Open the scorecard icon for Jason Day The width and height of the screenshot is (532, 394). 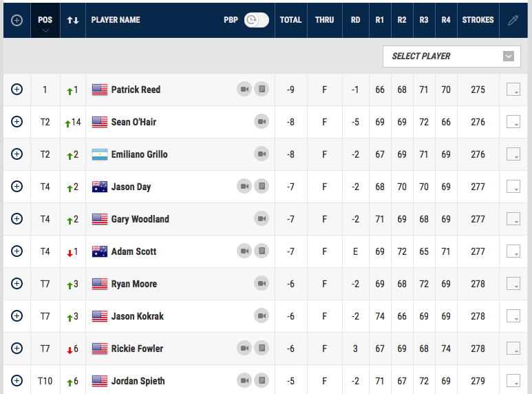262,187
